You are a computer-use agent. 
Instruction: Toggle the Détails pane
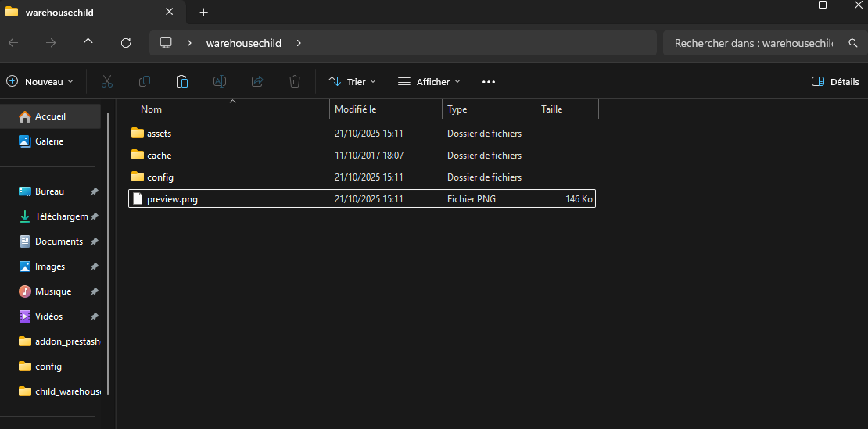point(835,82)
